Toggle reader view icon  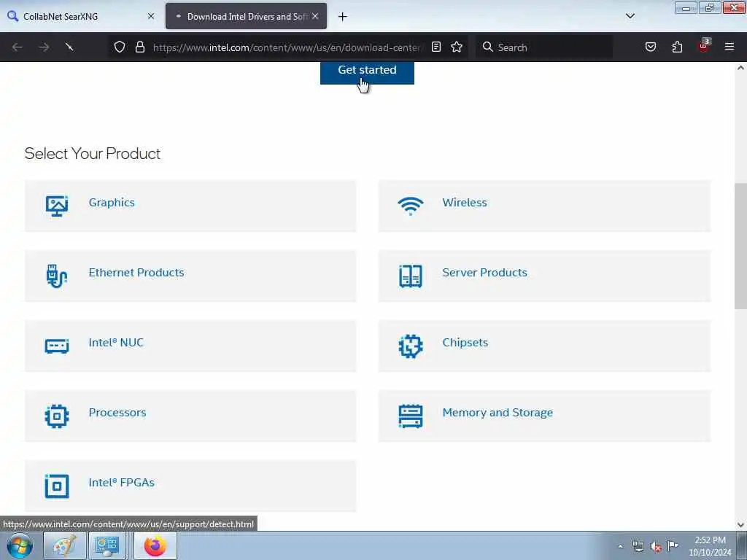[436, 47]
